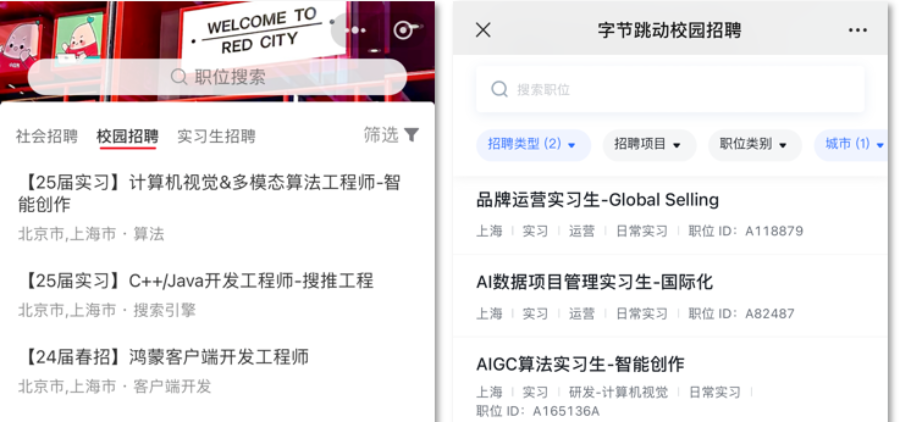
Task: Click the 字节跳动校园招聘 page title
Action: (x=669, y=30)
